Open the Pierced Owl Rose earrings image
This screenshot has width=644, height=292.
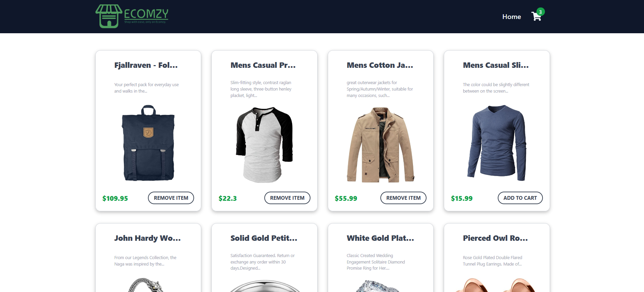point(497,285)
